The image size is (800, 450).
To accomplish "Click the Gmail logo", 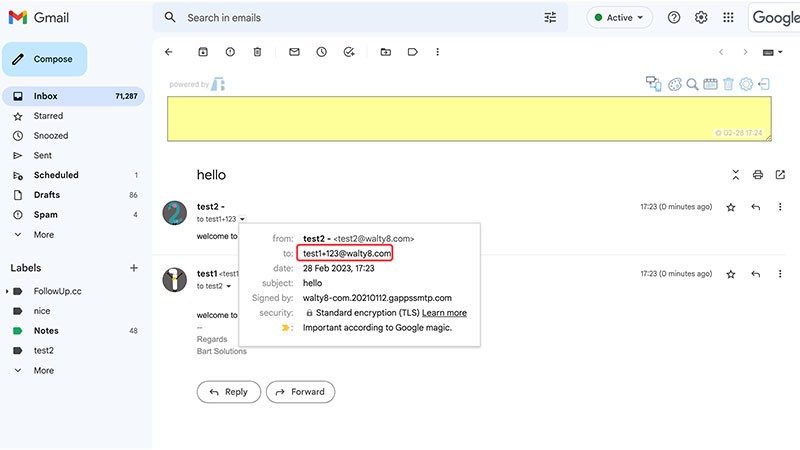I will 39,17.
